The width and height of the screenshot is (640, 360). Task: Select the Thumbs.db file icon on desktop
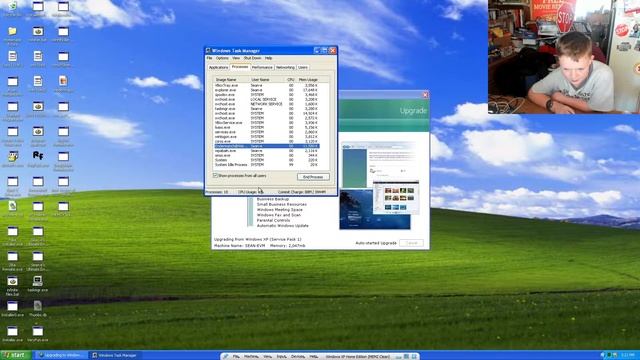38,306
